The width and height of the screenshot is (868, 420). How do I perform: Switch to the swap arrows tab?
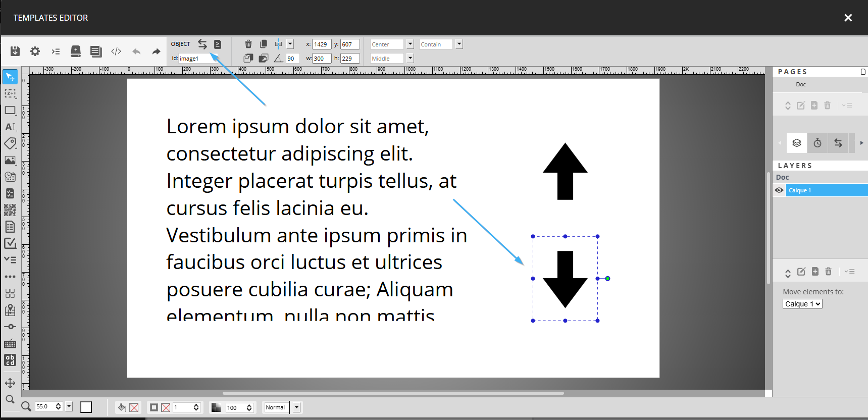coord(838,143)
